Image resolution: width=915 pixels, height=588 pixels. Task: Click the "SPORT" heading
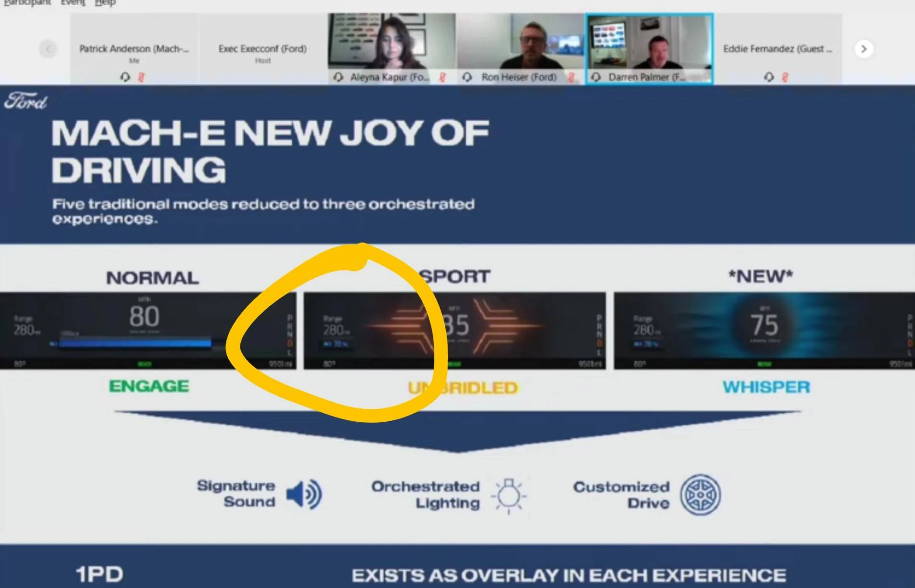point(455,276)
